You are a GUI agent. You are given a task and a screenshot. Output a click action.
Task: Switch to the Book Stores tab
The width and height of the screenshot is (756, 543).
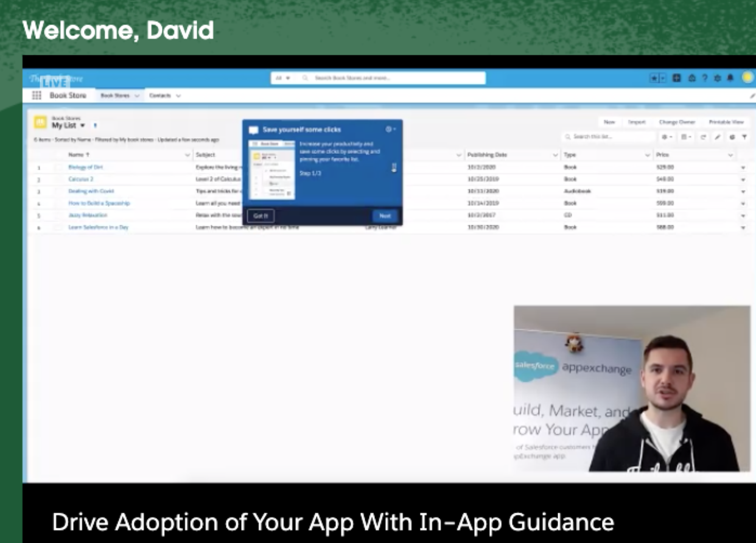point(116,96)
